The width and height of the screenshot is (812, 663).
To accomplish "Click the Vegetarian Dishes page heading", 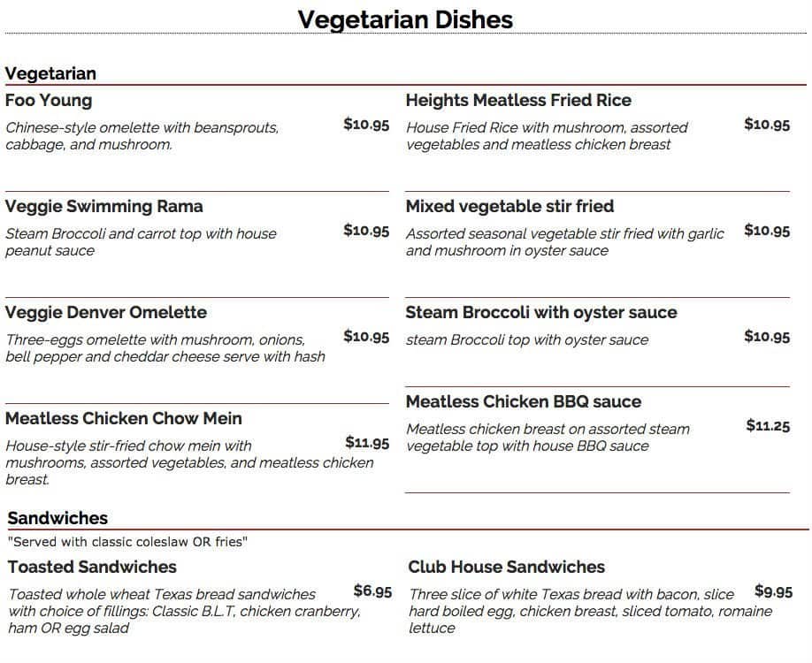I will 405,19.
